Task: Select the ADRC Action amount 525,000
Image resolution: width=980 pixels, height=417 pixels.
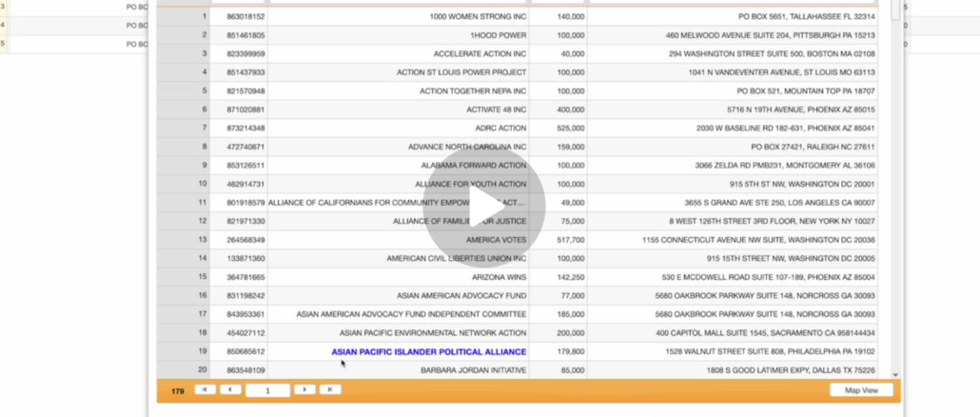Action: (559, 129)
